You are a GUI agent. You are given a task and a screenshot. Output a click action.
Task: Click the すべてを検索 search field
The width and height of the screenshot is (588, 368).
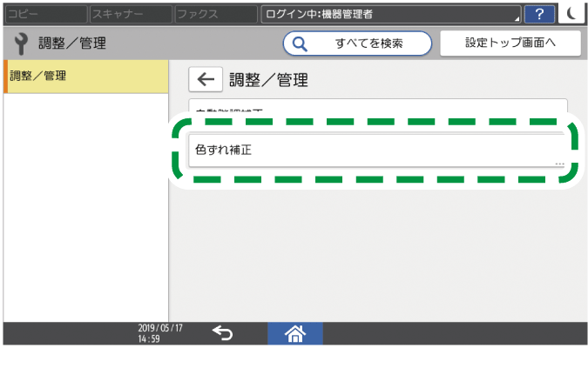pyautogui.click(x=357, y=43)
